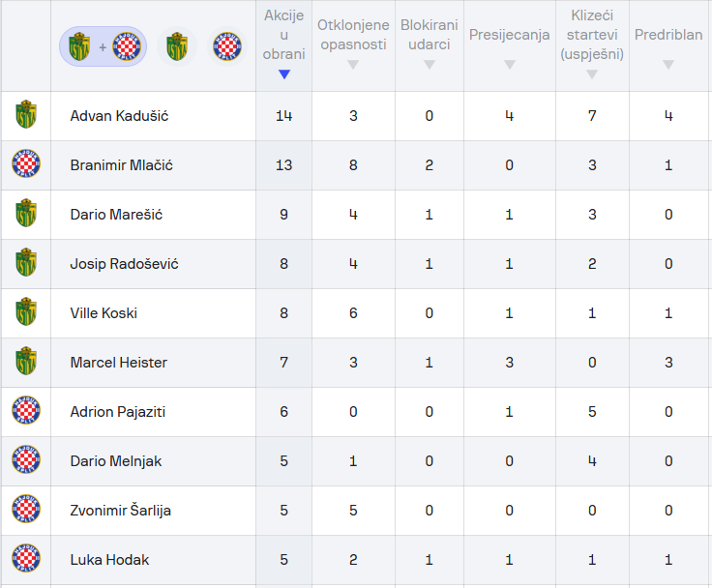Sort by Klizeći startevi column header

point(592,36)
